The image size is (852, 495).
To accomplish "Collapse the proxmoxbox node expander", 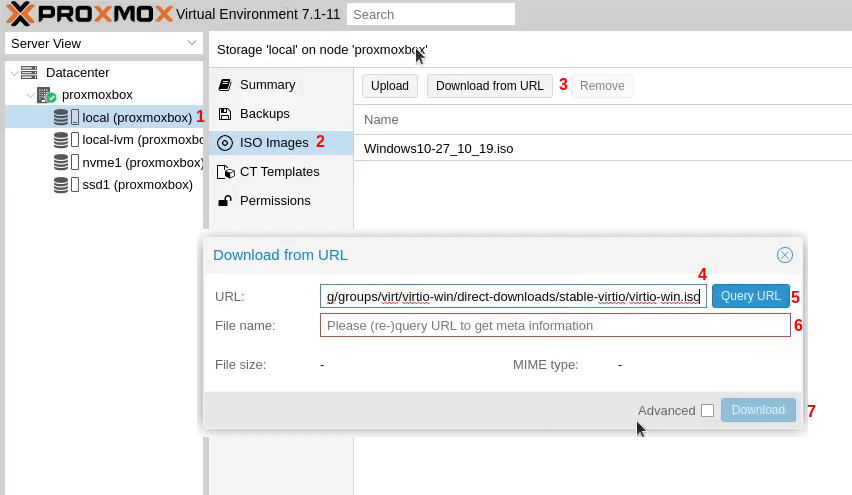I will pos(30,95).
